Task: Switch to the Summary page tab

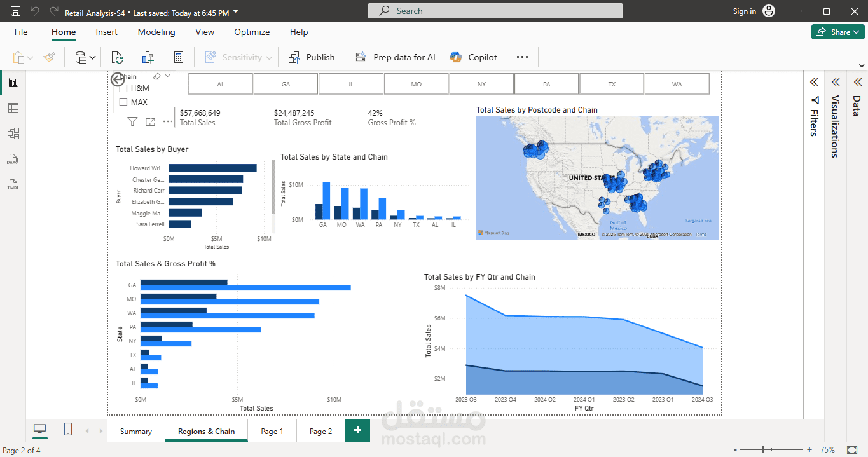Action: 136,431
